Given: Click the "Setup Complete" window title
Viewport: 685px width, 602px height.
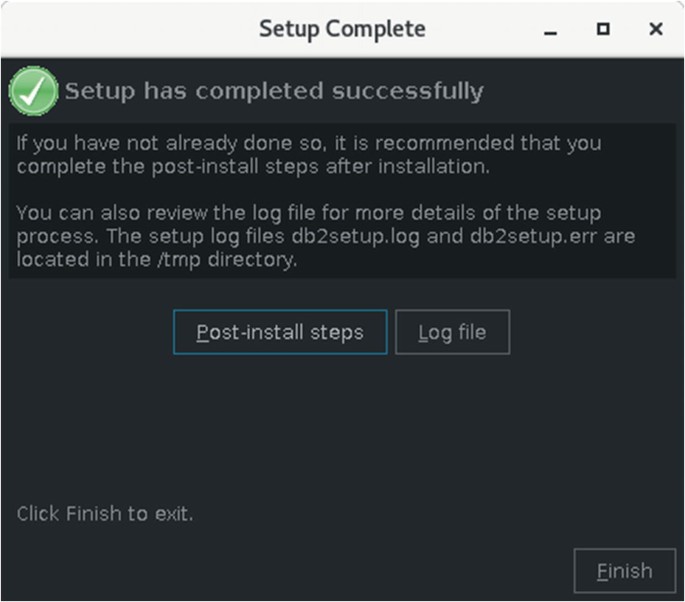Looking at the screenshot, I should click(x=342, y=29).
